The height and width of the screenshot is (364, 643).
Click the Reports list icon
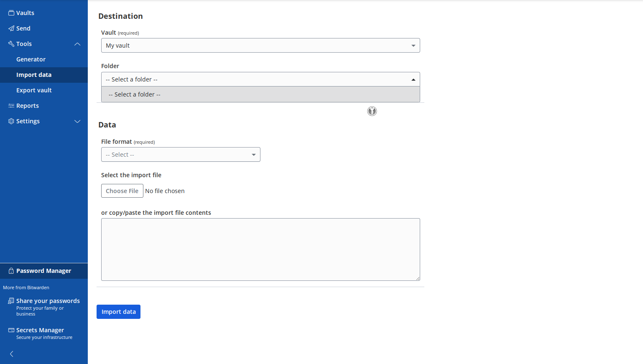(x=11, y=106)
